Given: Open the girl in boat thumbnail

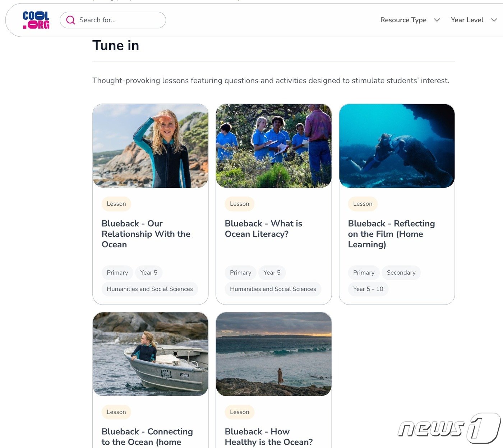Looking at the screenshot, I should pos(150,354).
